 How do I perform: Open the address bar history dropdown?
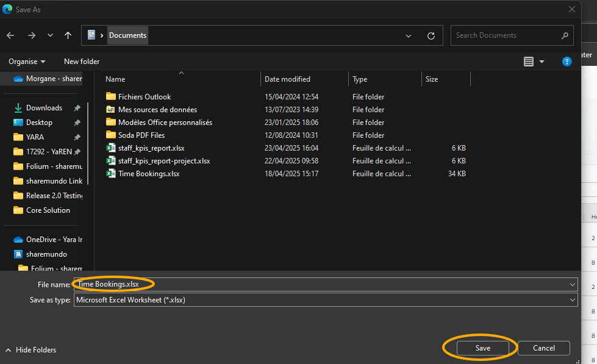pyautogui.click(x=409, y=35)
